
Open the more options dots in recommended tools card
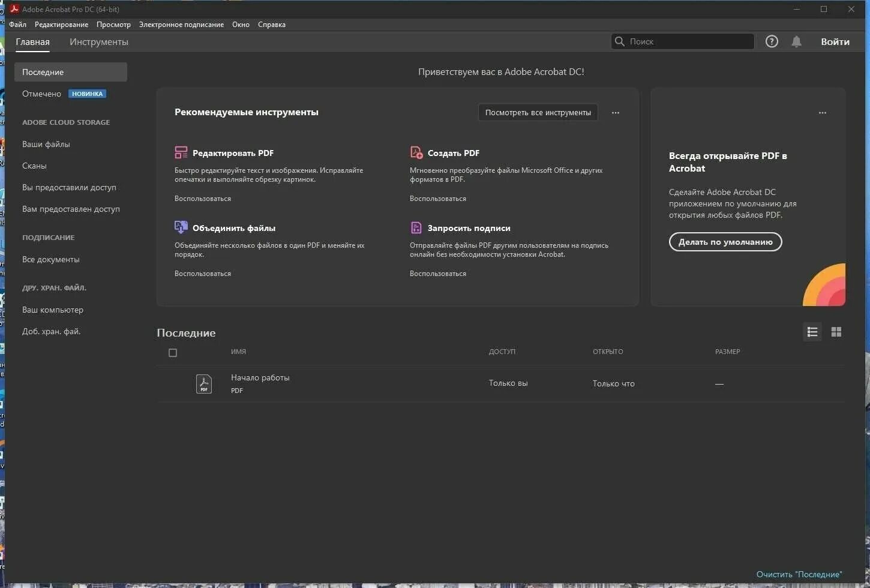[x=616, y=113]
